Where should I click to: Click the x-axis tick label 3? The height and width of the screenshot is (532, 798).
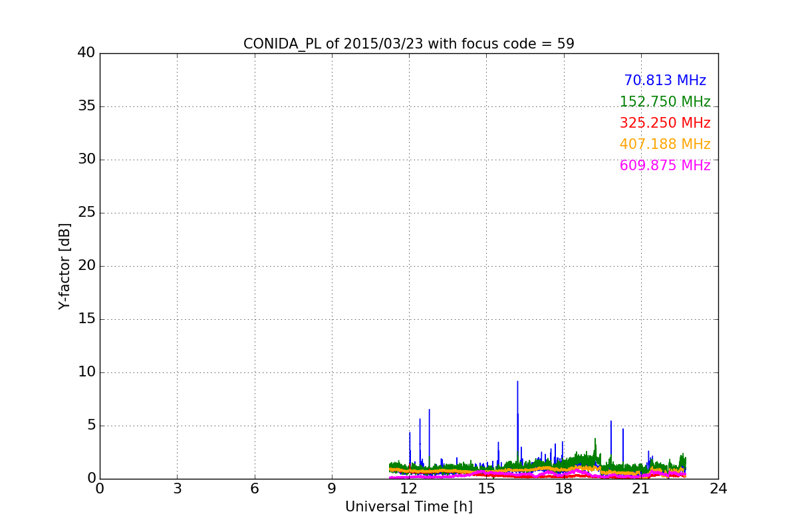coord(177,489)
